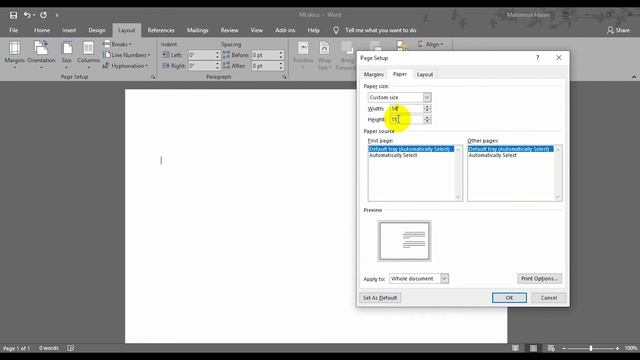Screen dimensions: 640x360
Task: Open the Help ribbon tab
Action: (313, 30)
